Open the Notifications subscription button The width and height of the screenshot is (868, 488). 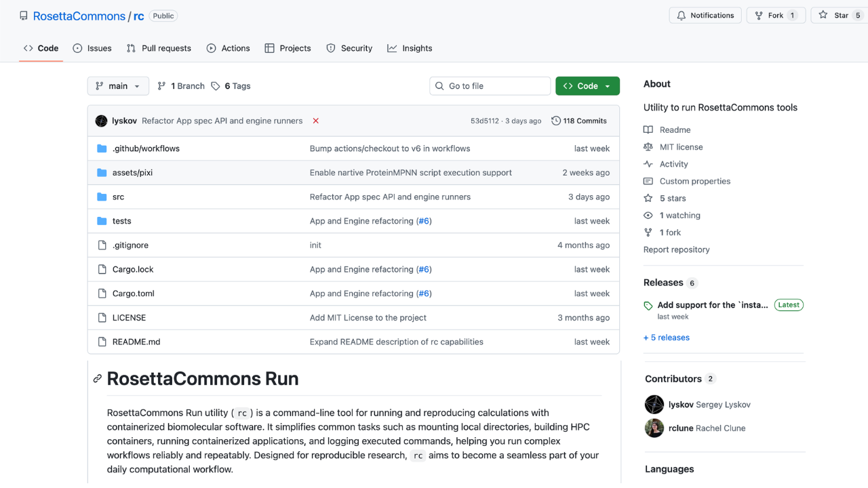(x=705, y=16)
